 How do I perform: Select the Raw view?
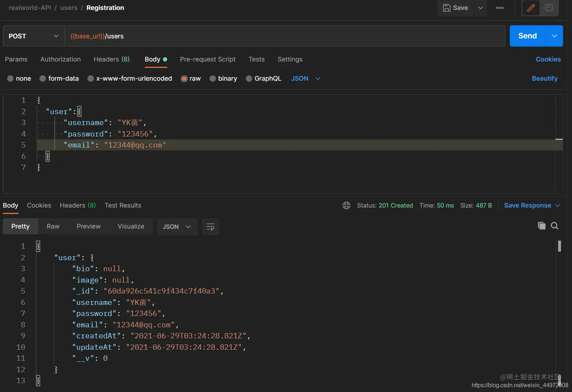tap(53, 226)
